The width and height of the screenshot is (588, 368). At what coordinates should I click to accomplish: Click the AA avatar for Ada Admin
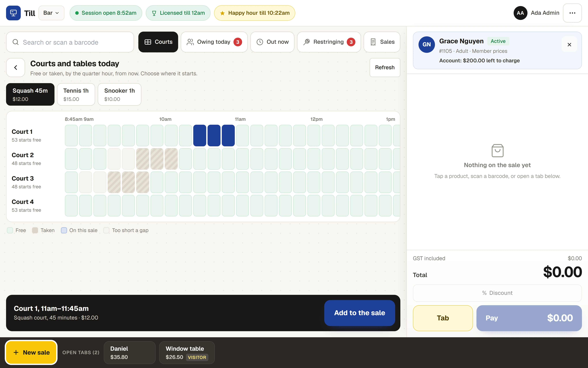tap(520, 13)
